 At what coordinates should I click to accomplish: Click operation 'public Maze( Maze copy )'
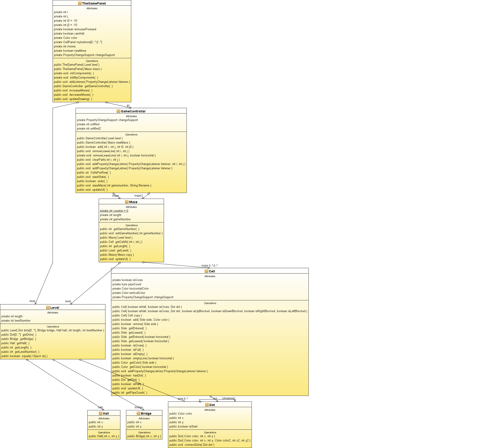[117, 255]
